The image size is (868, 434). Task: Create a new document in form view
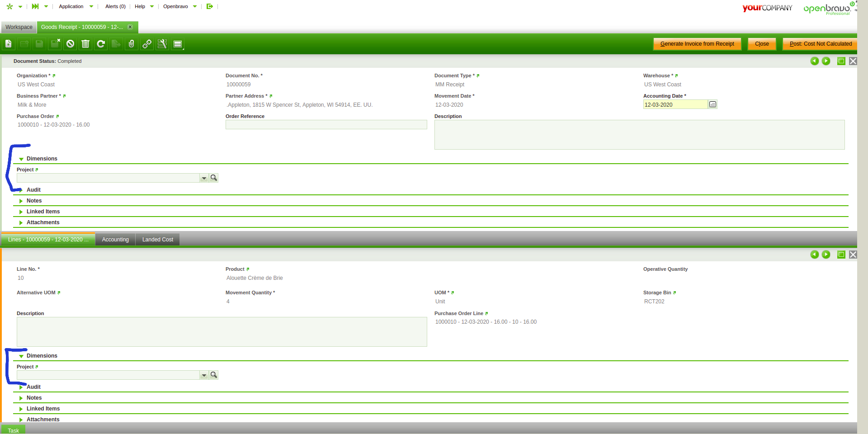pos(9,44)
